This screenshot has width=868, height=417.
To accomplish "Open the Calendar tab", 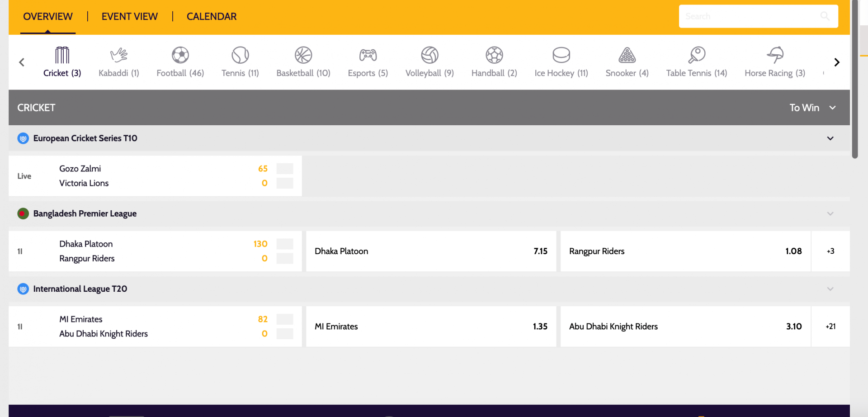I will (x=212, y=17).
